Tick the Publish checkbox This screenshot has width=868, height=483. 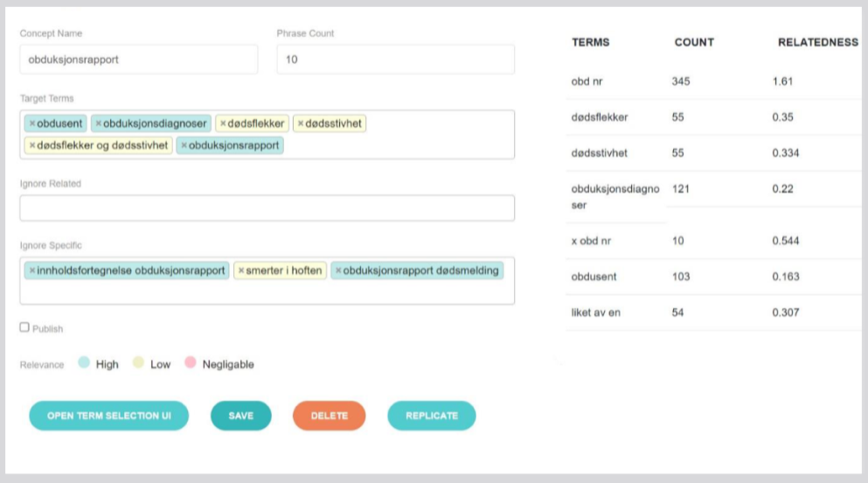point(24,327)
